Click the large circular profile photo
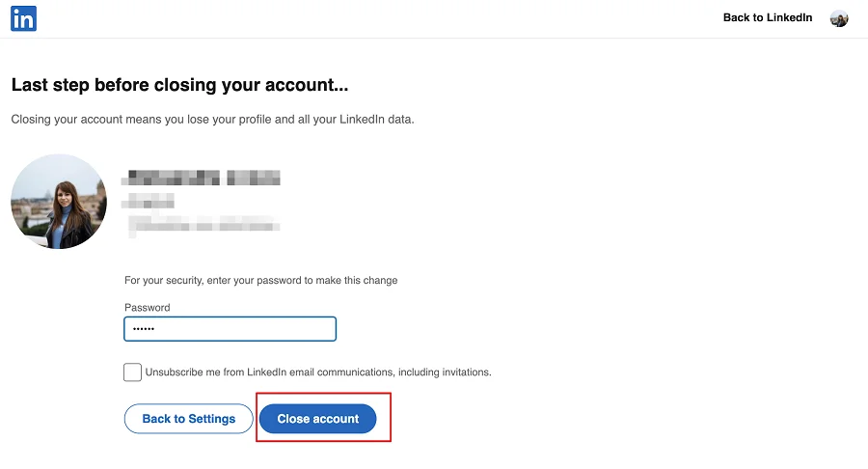This screenshot has height=469, width=868. (x=59, y=202)
